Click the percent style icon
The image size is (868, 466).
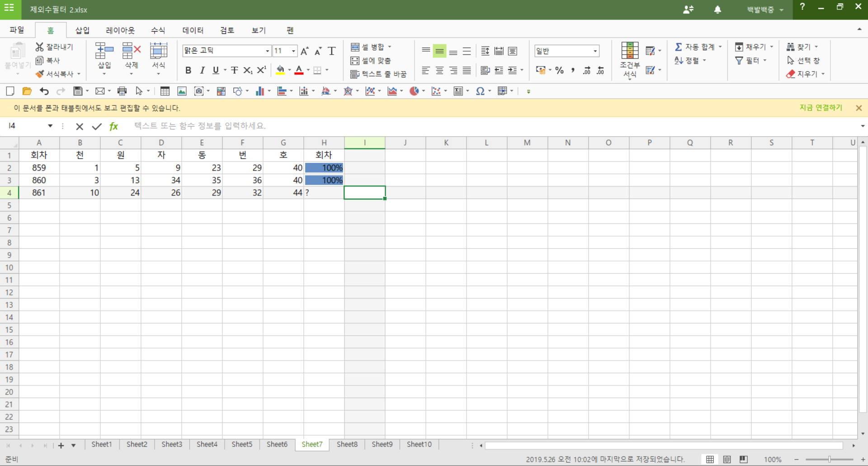coord(559,70)
